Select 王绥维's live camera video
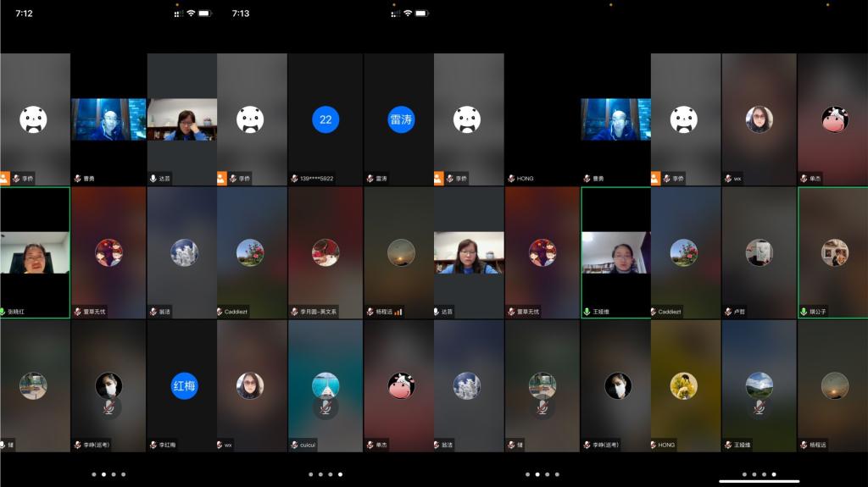The width and height of the screenshot is (868, 487). [x=615, y=252]
